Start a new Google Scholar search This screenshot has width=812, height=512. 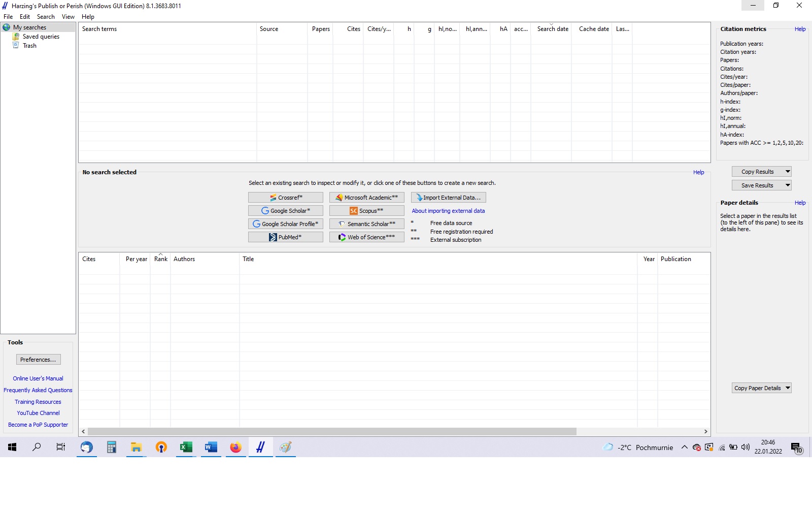coord(286,211)
